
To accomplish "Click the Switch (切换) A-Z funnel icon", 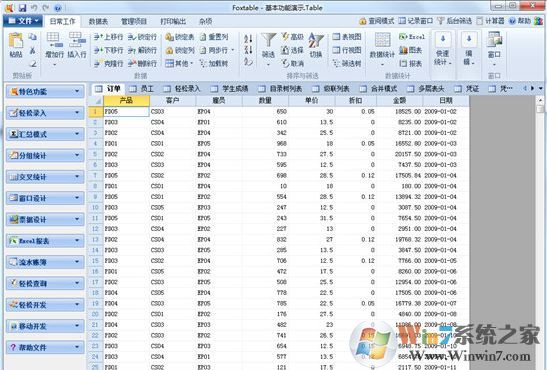I will pos(316,45).
